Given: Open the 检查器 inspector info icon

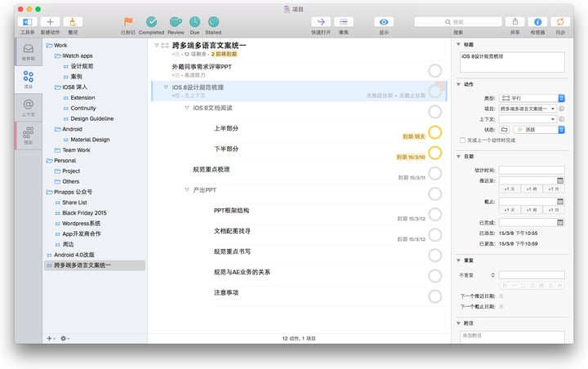Looking at the screenshot, I should (537, 22).
